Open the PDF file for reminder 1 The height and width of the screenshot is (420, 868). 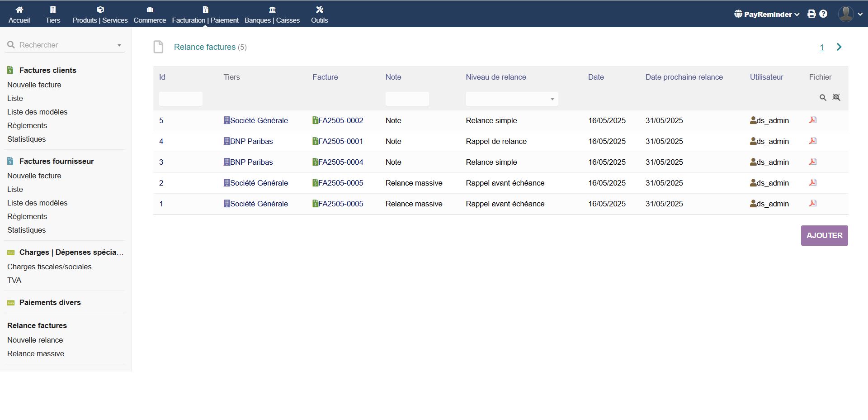coord(812,204)
